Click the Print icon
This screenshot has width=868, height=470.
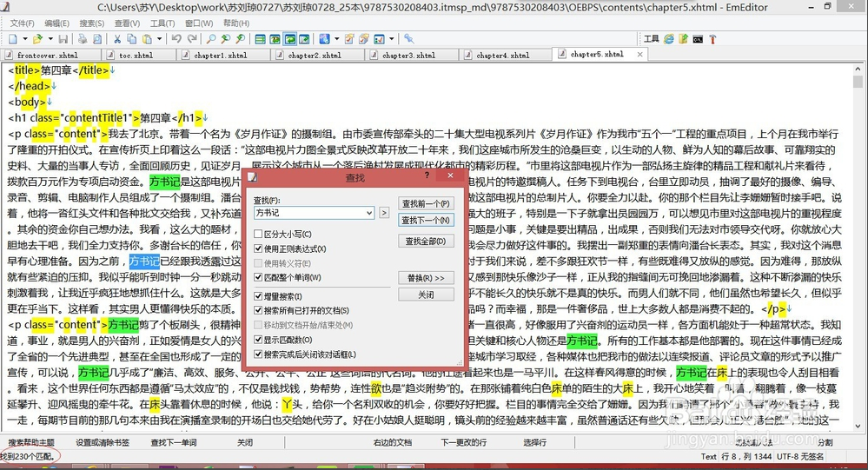tap(83, 39)
